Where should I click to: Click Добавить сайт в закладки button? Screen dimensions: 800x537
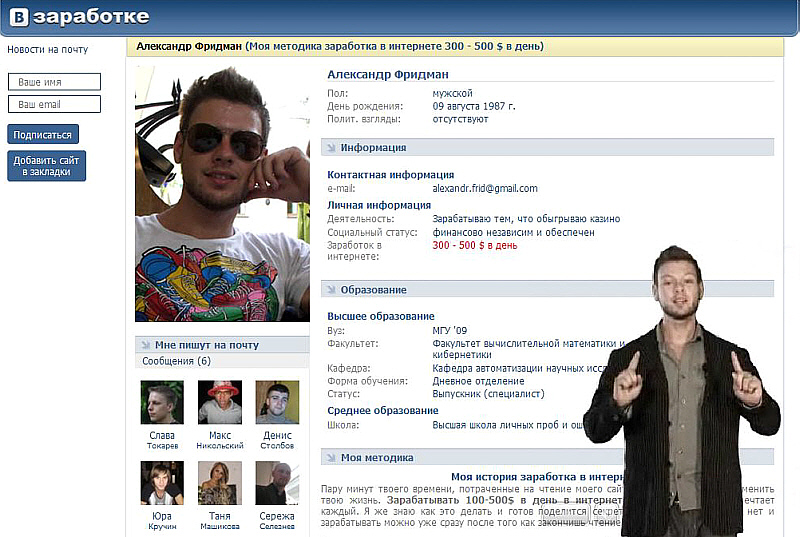point(46,166)
